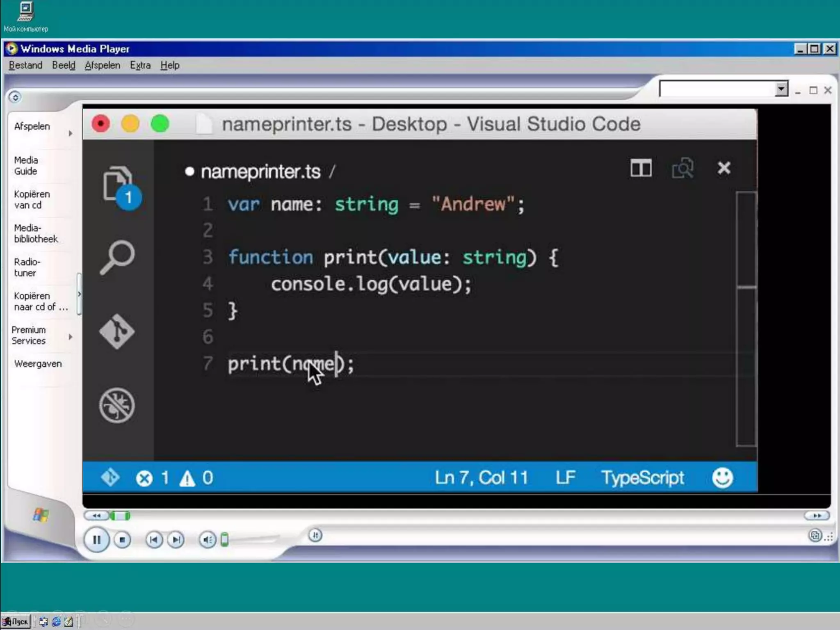The height and width of the screenshot is (630, 840).
Task: Click the round back button above sidebar
Action: click(x=15, y=97)
